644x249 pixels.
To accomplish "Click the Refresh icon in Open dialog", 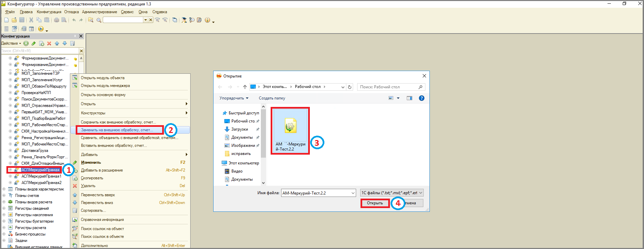I will 350,87.
